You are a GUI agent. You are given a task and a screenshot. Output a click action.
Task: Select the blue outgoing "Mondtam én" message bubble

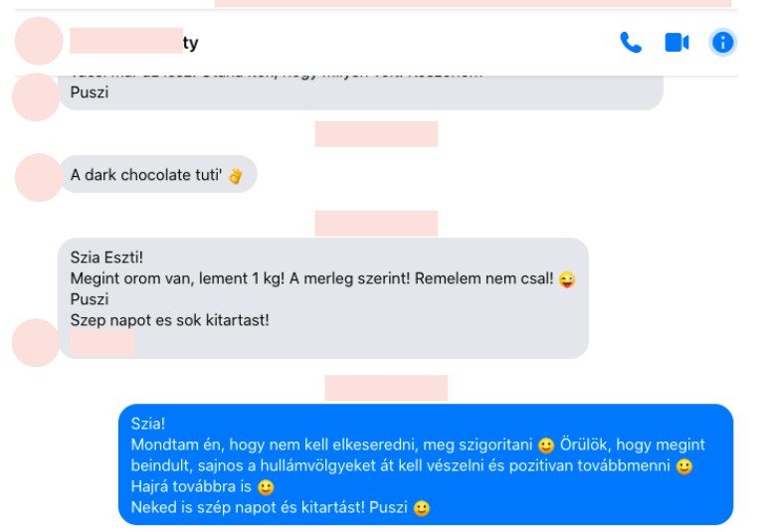426,464
